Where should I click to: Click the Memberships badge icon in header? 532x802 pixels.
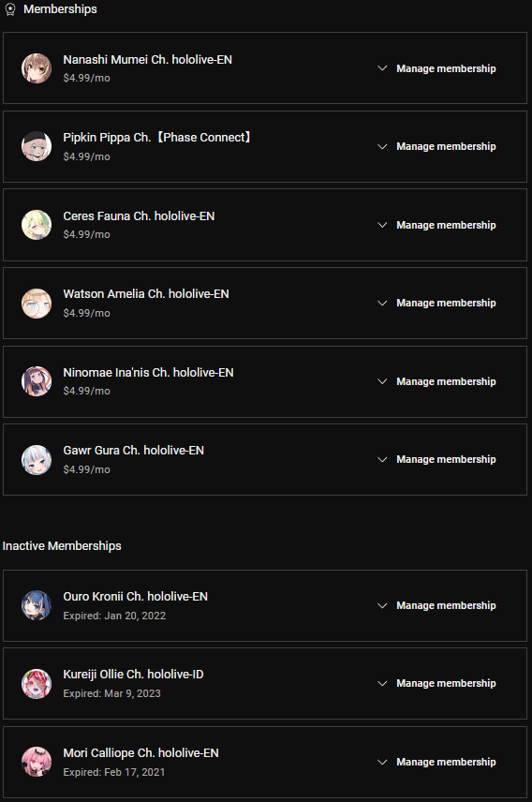coord(10,9)
